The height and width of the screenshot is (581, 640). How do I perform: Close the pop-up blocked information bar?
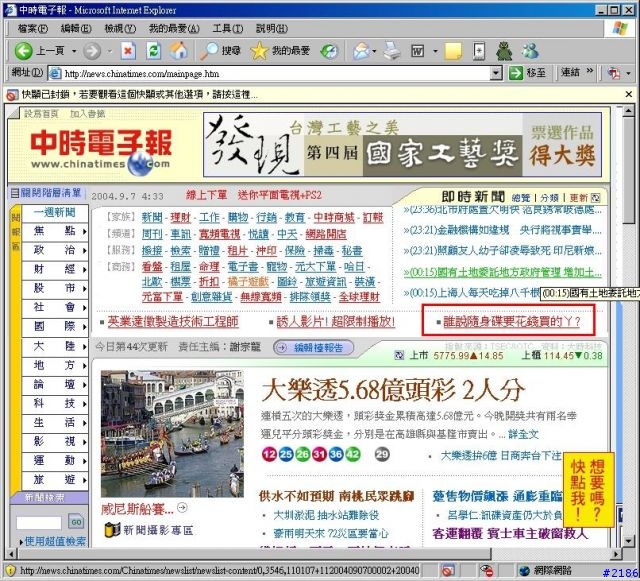click(x=629, y=95)
